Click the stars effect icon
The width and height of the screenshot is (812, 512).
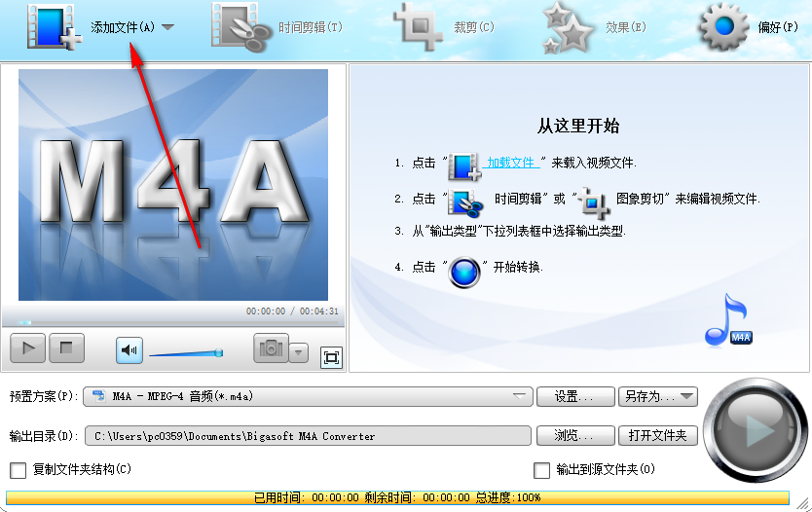[x=567, y=28]
